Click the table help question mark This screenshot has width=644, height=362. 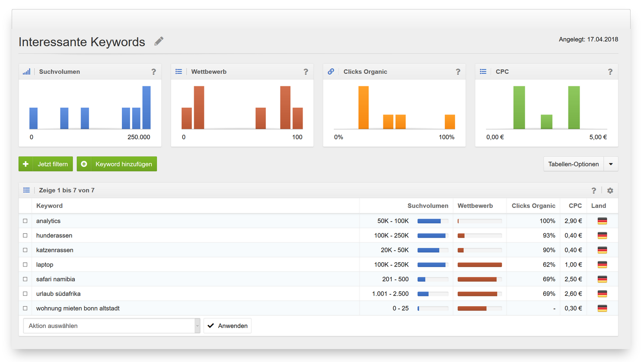coord(593,191)
